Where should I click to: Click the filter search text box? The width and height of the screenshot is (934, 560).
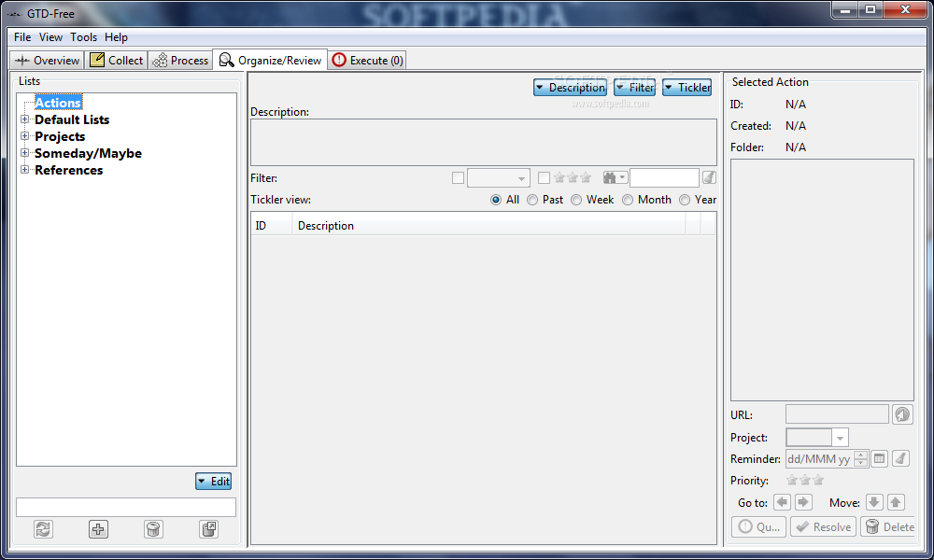coord(664,177)
